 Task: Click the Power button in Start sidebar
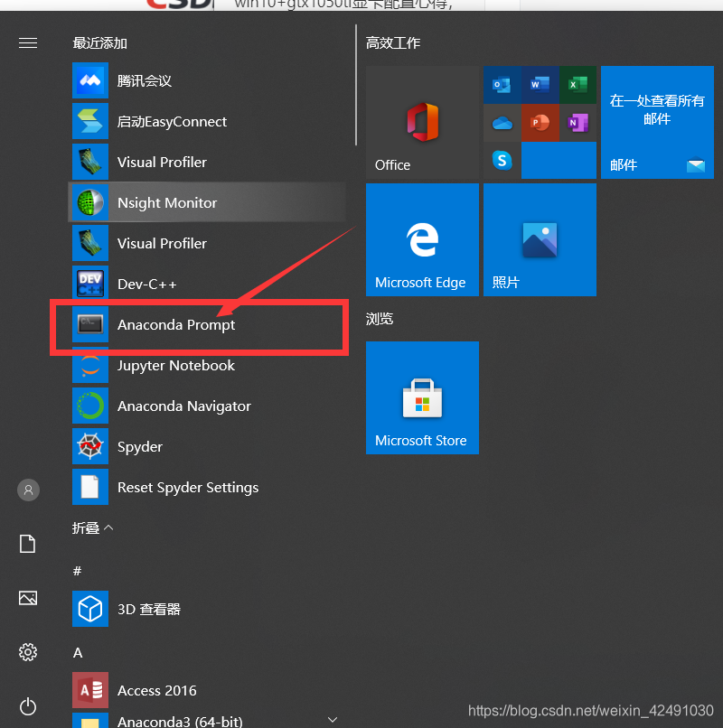(28, 706)
